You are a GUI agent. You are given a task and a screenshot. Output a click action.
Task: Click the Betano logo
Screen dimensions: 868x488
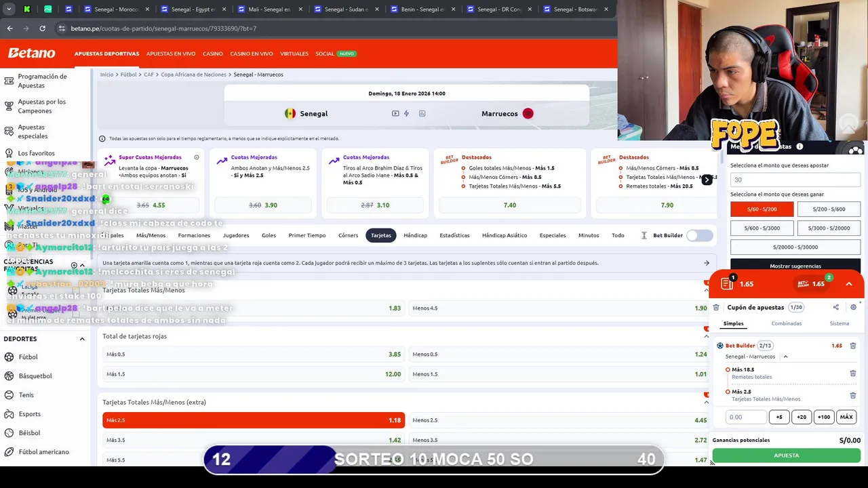pyautogui.click(x=31, y=53)
